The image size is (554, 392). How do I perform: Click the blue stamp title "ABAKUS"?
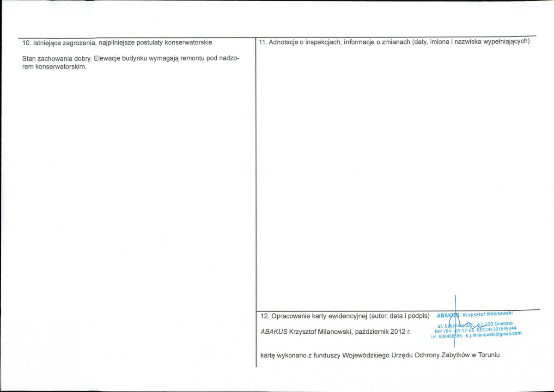coord(446,316)
